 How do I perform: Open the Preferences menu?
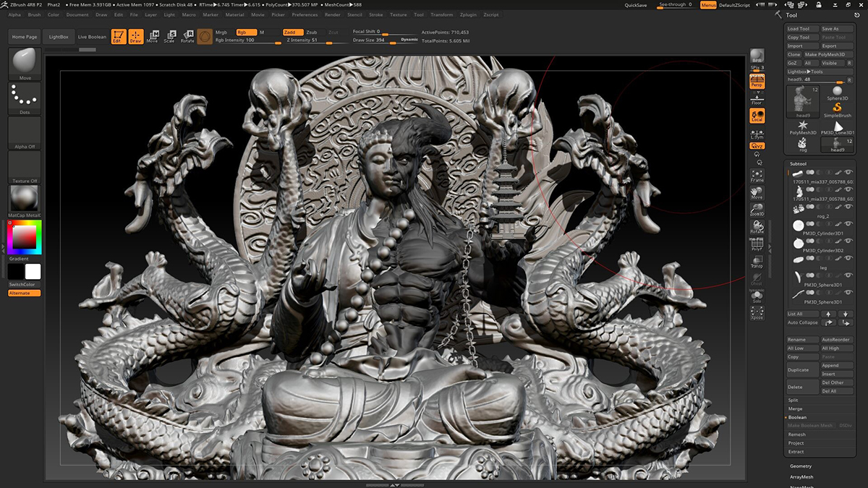tap(305, 14)
